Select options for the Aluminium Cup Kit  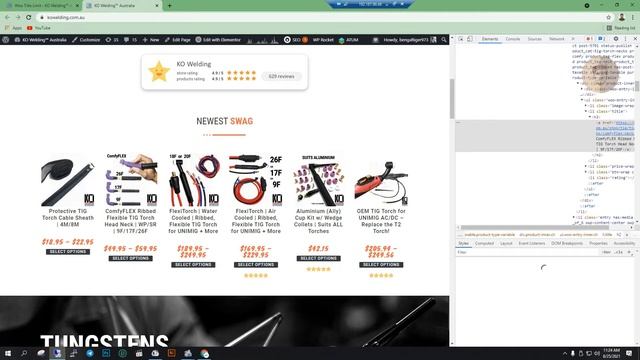tap(318, 258)
